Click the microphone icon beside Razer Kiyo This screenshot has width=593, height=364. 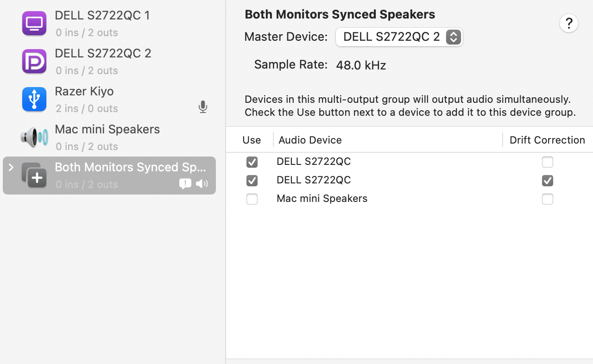coord(202,107)
